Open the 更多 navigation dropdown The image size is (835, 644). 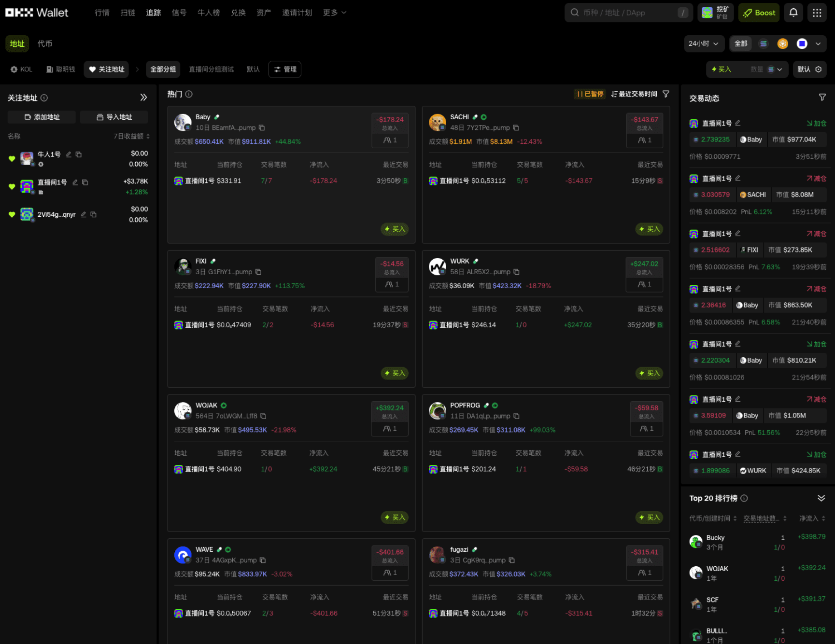(x=335, y=13)
